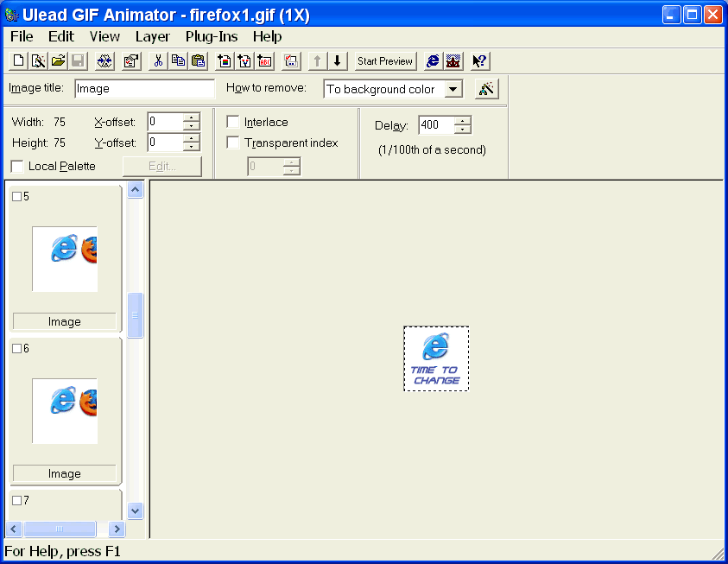Click the layer list horizontal scrollbar thumb
The height and width of the screenshot is (564, 728).
[60, 529]
